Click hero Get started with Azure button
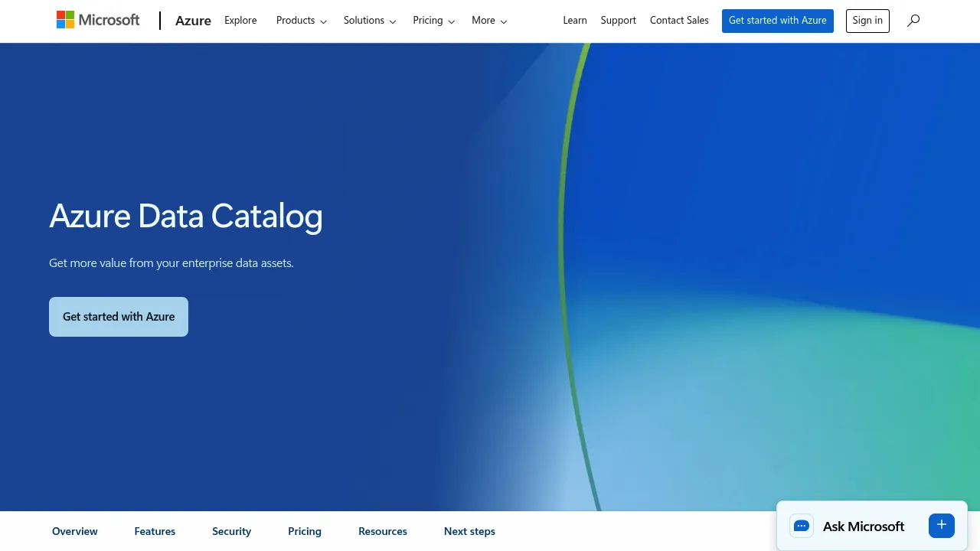980x551 pixels. pyautogui.click(x=119, y=317)
